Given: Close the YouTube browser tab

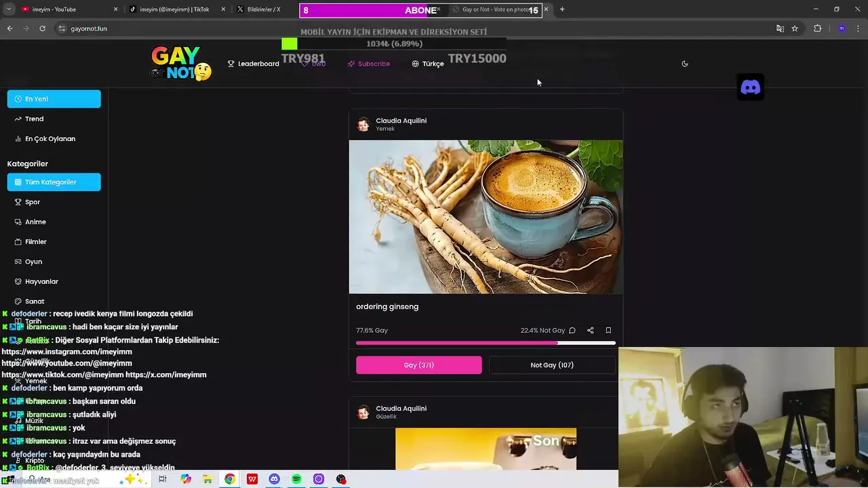Looking at the screenshot, I should click(115, 9).
